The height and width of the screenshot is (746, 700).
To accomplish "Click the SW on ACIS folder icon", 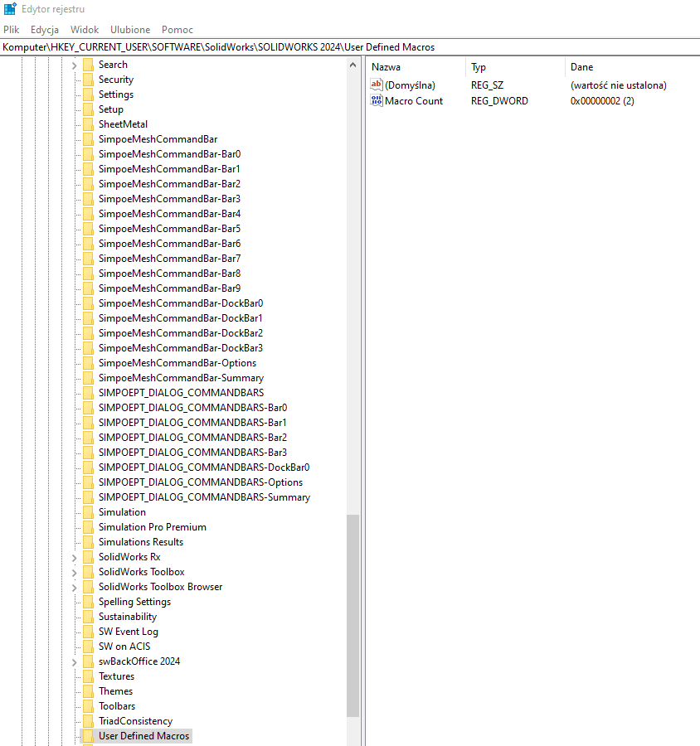I will point(88,647).
